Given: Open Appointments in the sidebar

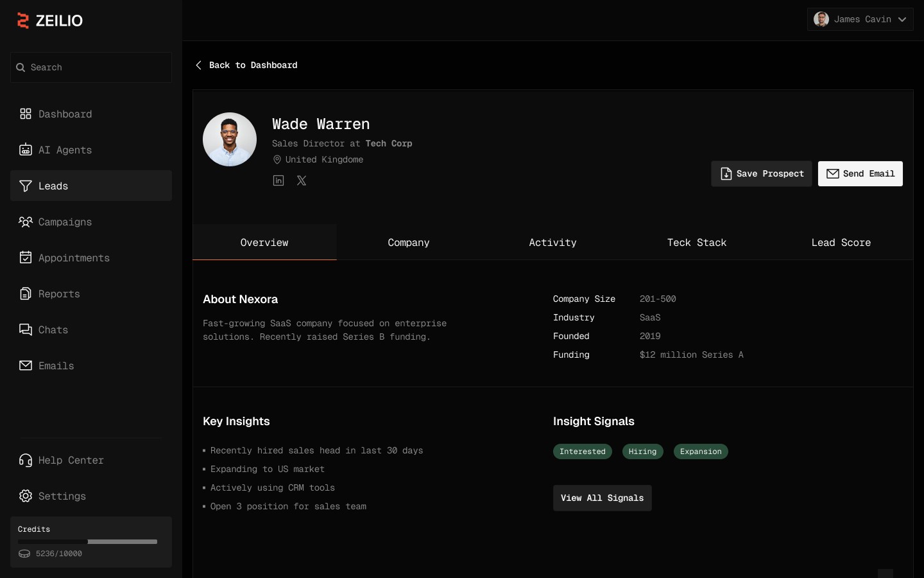Looking at the screenshot, I should coord(91,258).
